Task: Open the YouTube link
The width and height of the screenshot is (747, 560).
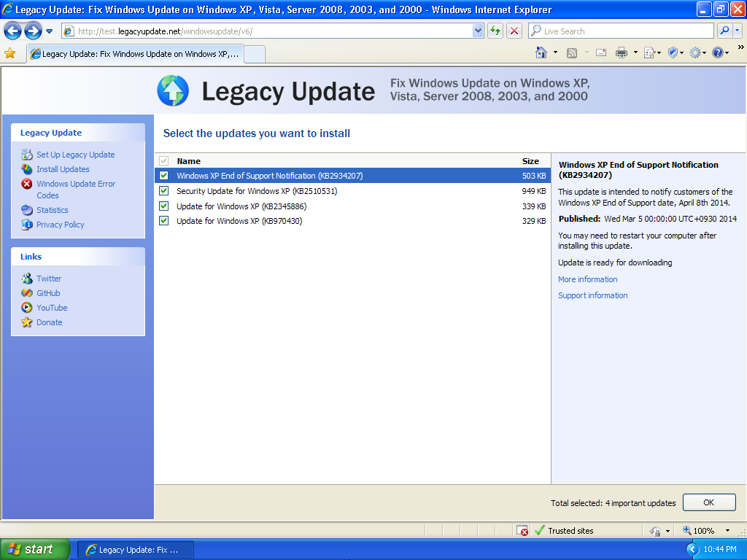Action: tap(52, 308)
